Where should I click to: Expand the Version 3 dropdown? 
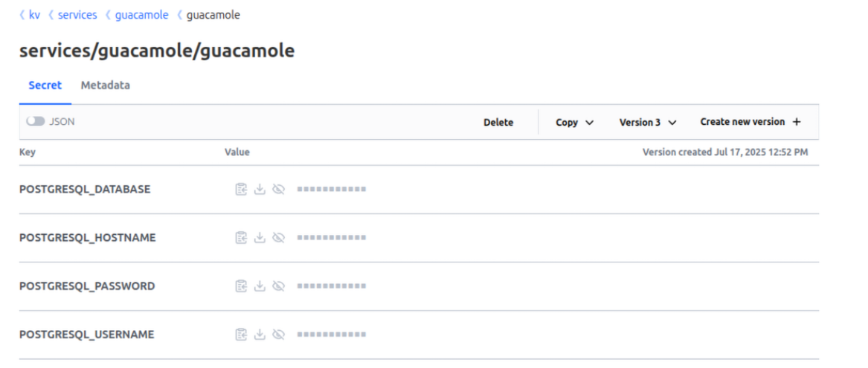click(647, 123)
